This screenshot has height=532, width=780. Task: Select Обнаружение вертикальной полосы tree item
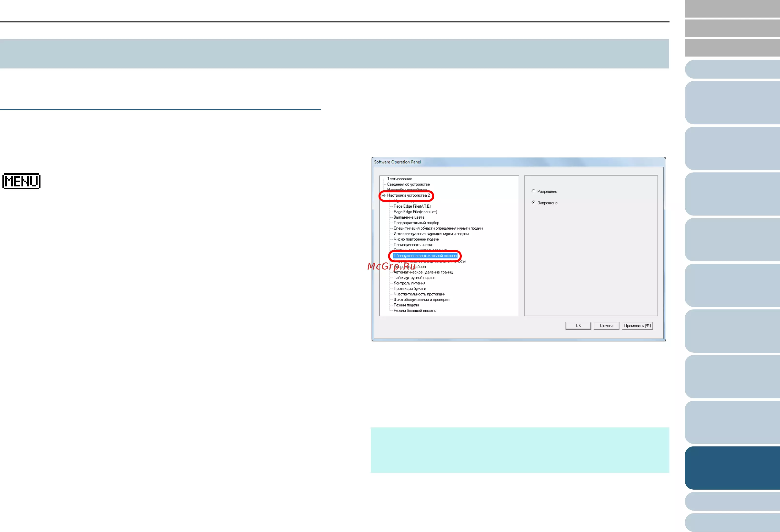coord(425,256)
